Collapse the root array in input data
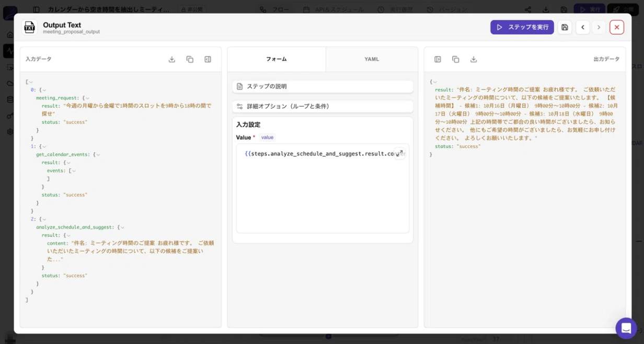The width and height of the screenshot is (644, 344). (x=31, y=82)
